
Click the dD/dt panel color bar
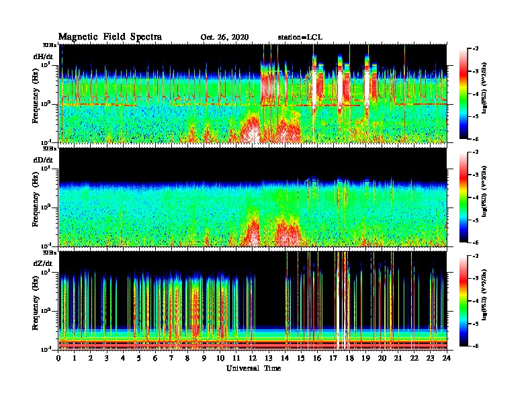click(x=463, y=197)
